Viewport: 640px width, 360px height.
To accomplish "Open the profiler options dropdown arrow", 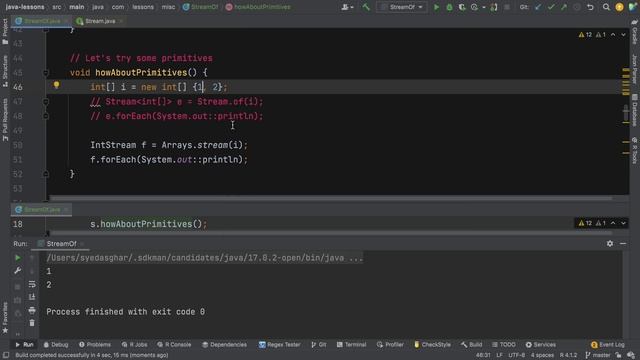I will point(484,7).
